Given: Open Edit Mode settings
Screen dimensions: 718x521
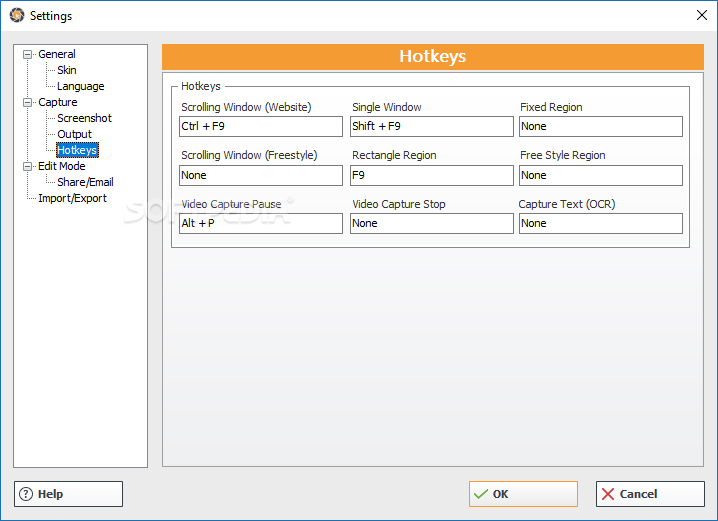Looking at the screenshot, I should (62, 166).
